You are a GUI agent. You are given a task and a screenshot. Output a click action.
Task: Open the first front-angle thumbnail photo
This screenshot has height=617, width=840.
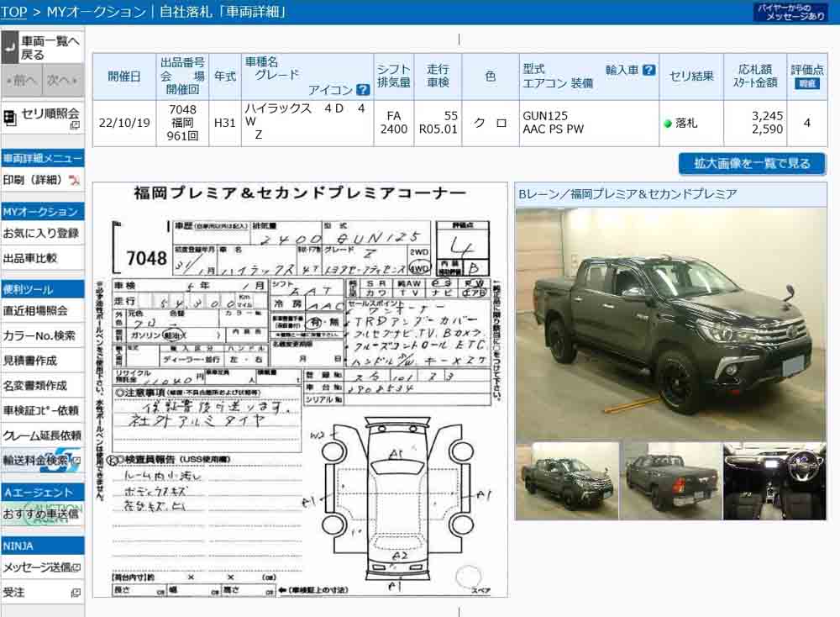point(567,481)
